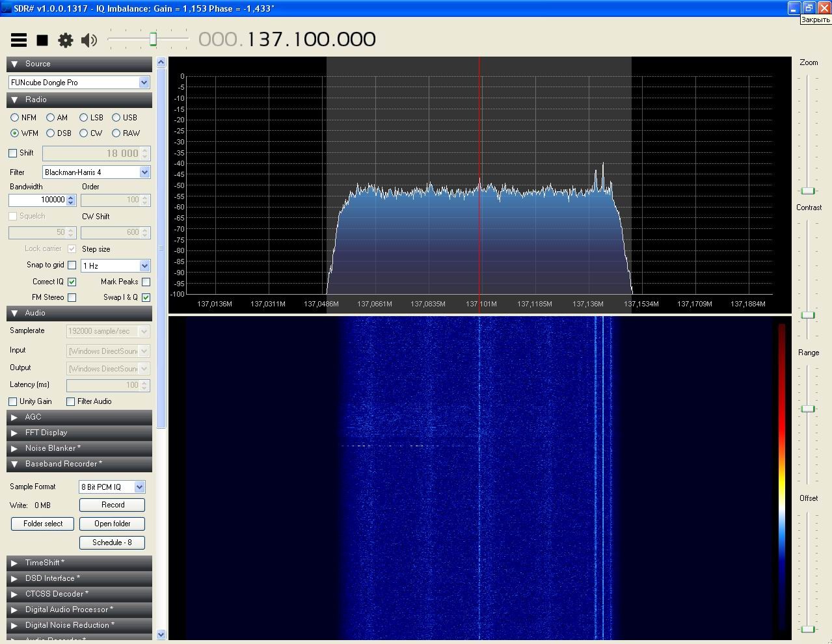Click the volume slider handle

pyautogui.click(x=153, y=39)
